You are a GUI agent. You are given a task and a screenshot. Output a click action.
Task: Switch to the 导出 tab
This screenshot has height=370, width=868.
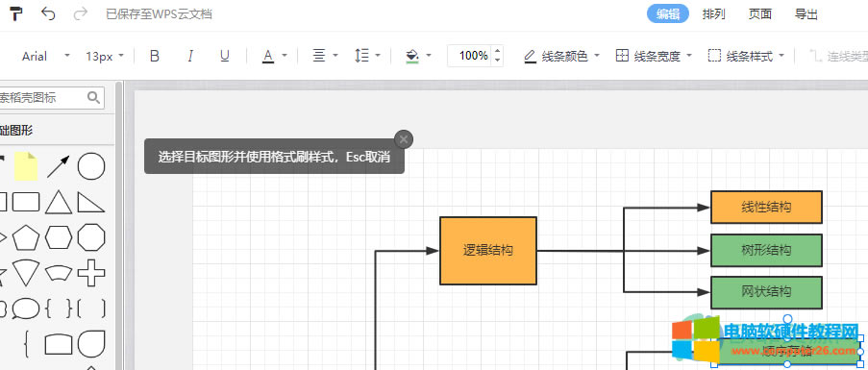[x=806, y=14]
